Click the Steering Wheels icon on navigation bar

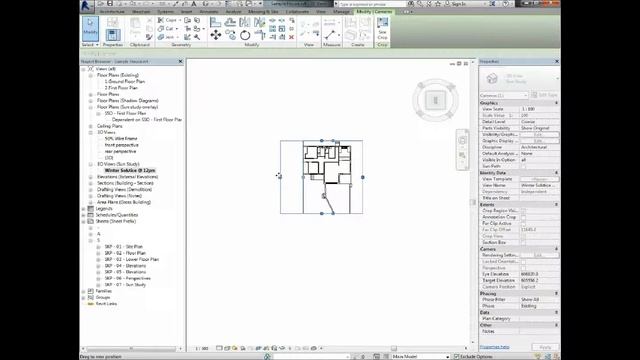coord(462,141)
